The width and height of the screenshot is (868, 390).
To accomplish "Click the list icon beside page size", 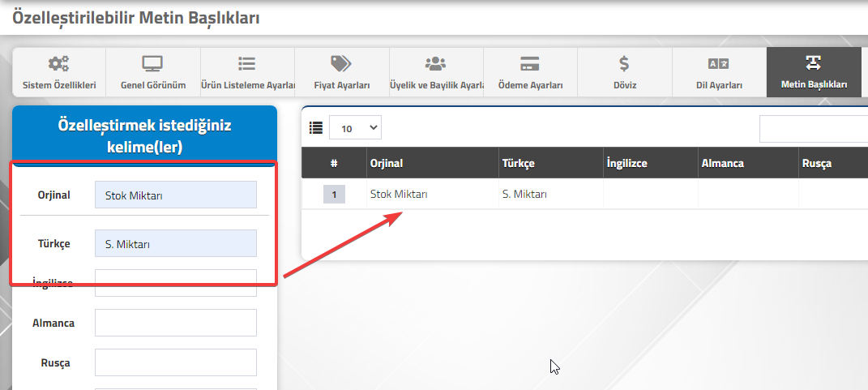I will 315,129.
